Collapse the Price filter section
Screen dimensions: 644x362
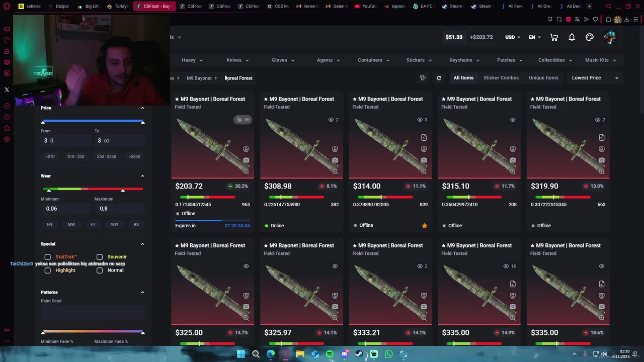tap(142, 108)
